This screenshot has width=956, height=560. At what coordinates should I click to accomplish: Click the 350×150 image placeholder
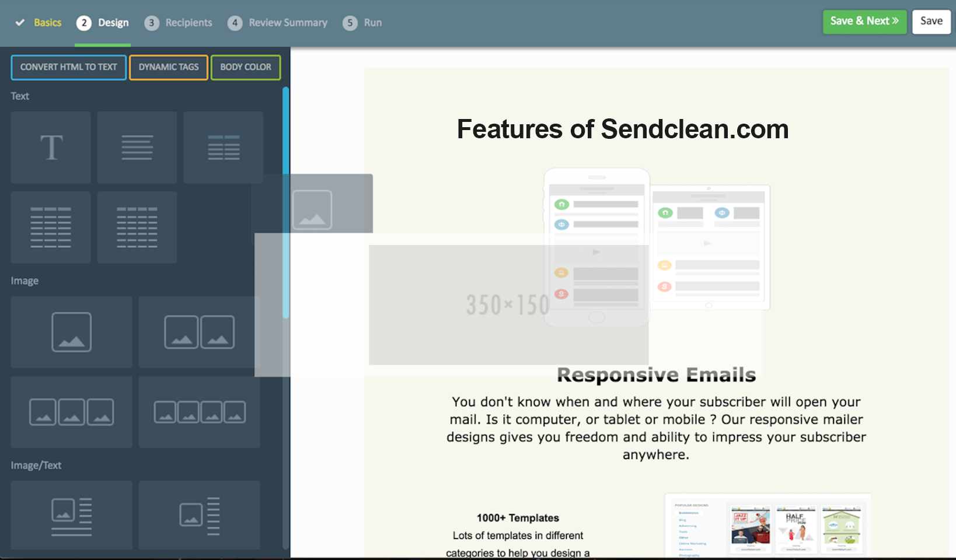click(508, 305)
